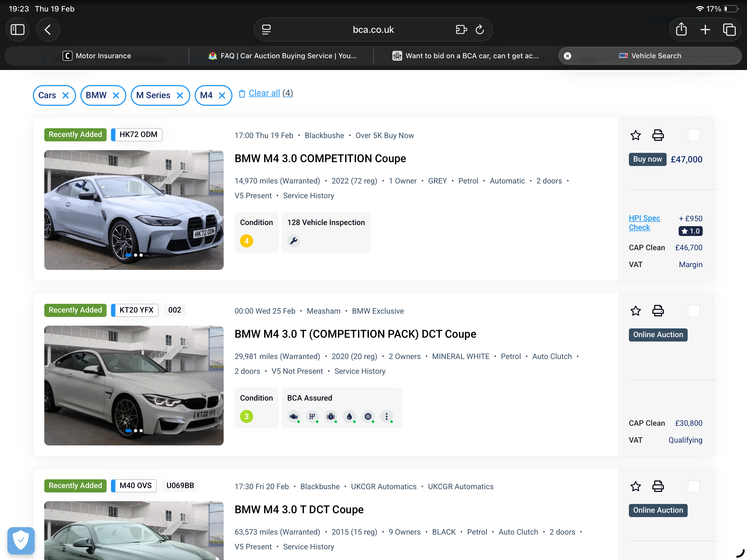Star the HK72 ODM listing as favourite

point(635,135)
